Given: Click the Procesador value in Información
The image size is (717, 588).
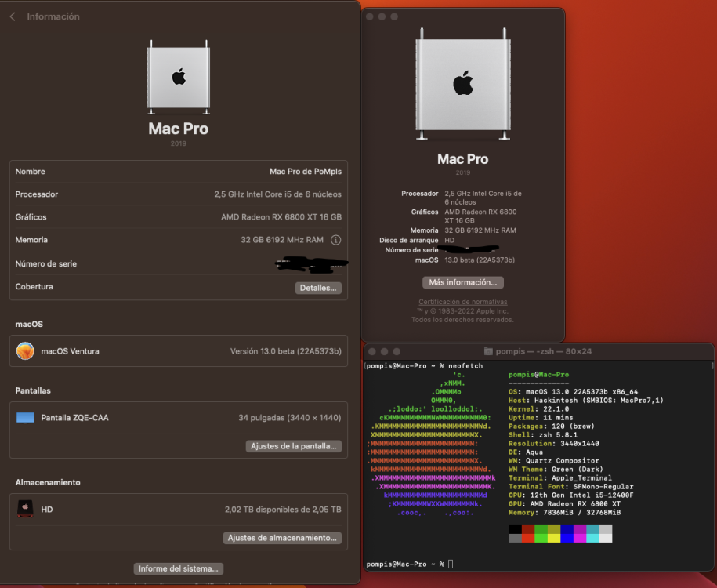Looking at the screenshot, I should click(277, 194).
